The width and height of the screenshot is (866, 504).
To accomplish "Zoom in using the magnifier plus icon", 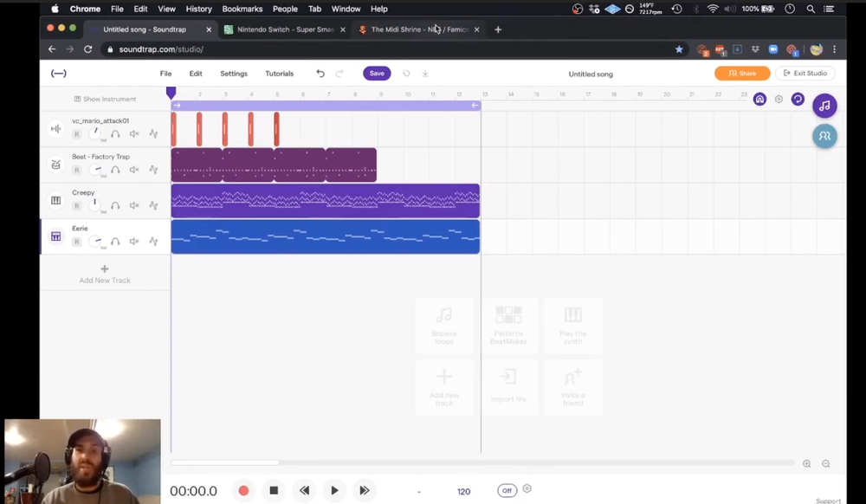I will (x=806, y=463).
